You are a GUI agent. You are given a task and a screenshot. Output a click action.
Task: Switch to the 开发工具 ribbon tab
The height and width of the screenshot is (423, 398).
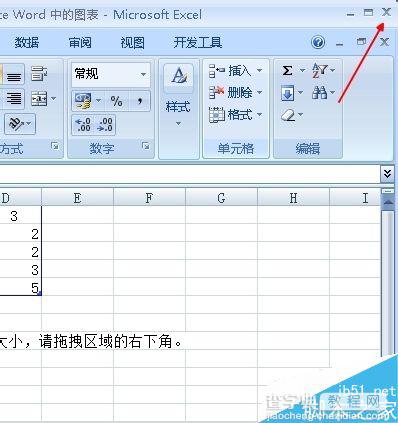[x=197, y=43]
